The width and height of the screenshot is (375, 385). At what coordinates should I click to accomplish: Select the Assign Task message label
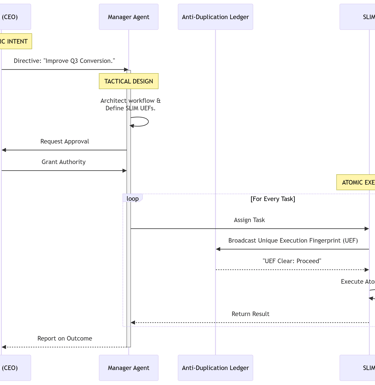tap(249, 220)
